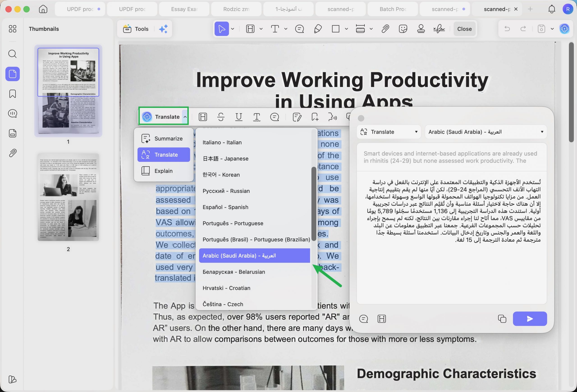Screen dimensions: 577x392
Task: Switch to the Essay Exa tab
Action: coord(184,9)
